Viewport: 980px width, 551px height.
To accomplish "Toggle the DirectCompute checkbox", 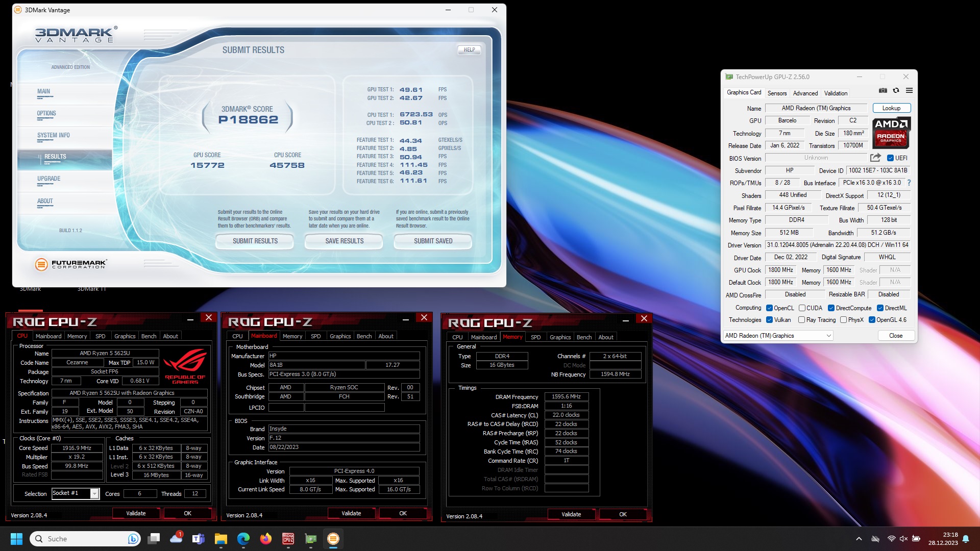I will pos(831,308).
